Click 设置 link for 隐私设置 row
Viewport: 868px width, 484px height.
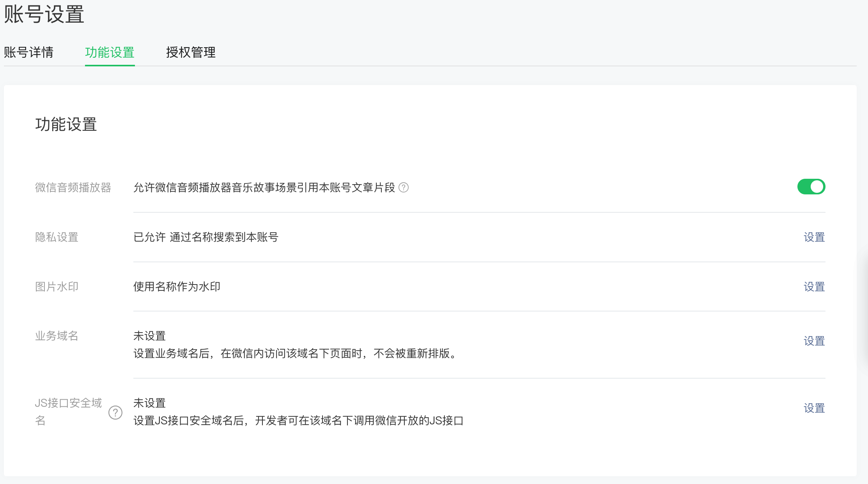814,237
